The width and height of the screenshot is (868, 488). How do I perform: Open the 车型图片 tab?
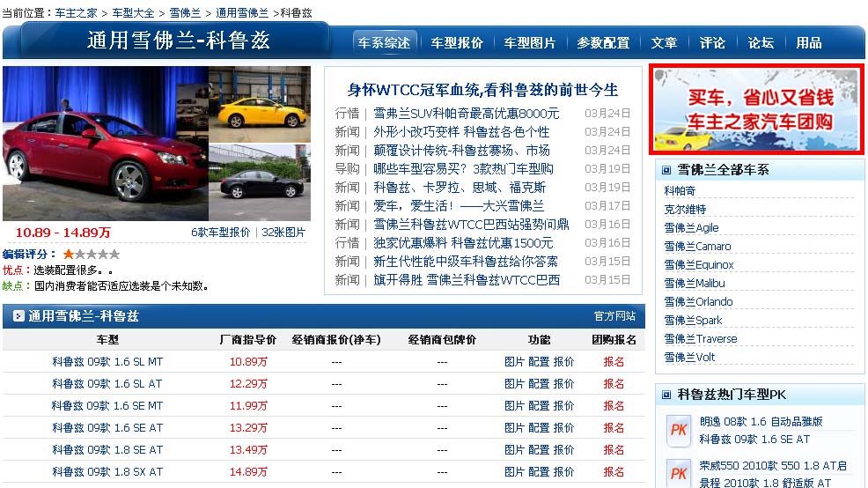pos(529,42)
